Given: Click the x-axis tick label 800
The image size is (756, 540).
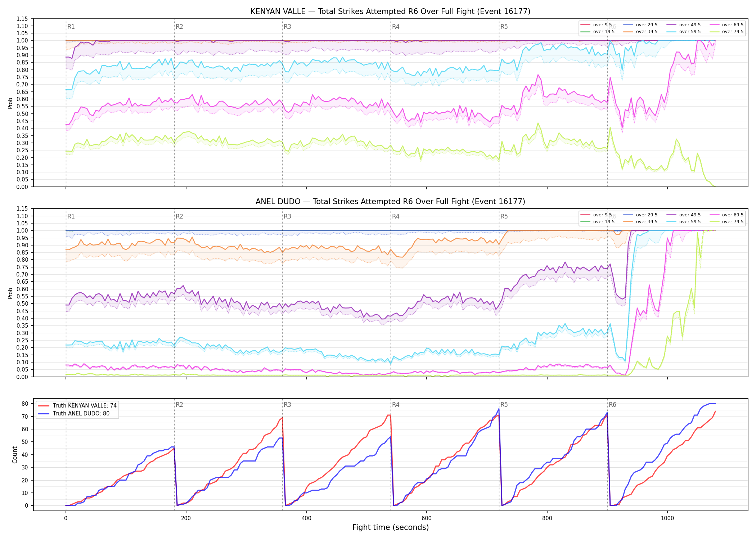Looking at the screenshot, I should (x=547, y=518).
